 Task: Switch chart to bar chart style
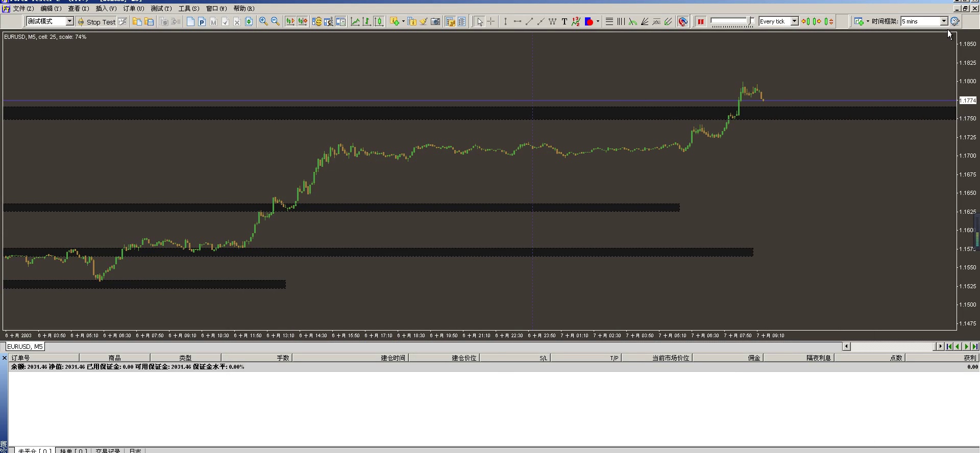click(x=367, y=21)
